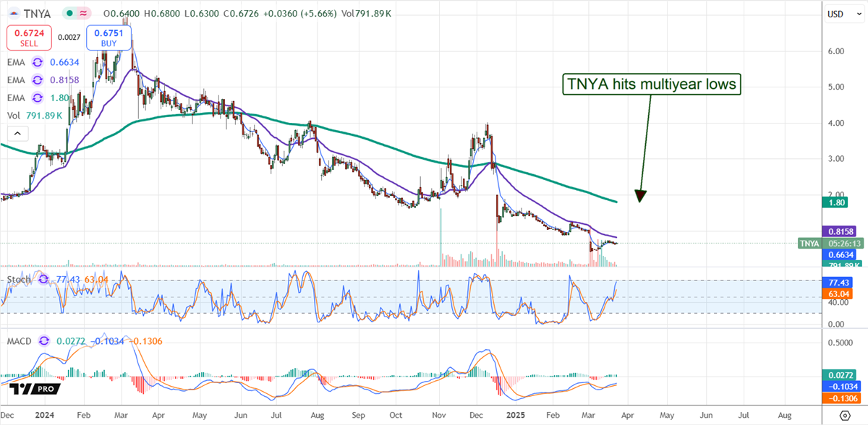
Task: Click the refresh icon beside Stoch
Action: click(43, 279)
